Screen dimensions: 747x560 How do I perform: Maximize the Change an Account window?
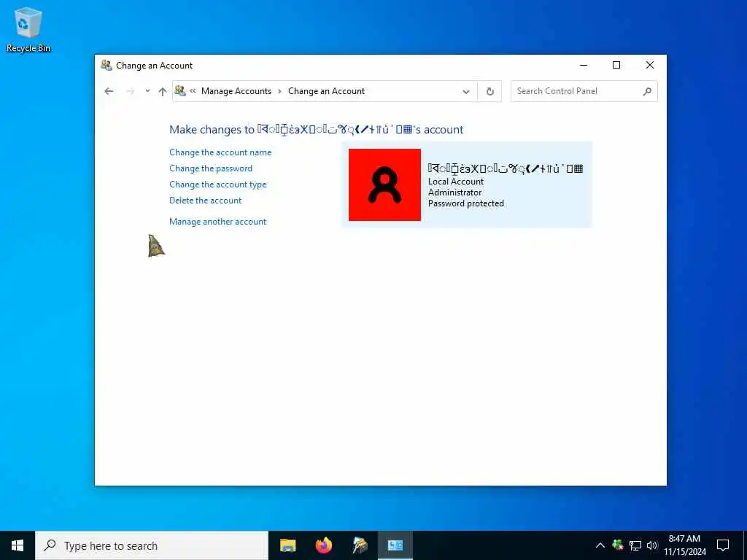click(x=616, y=65)
